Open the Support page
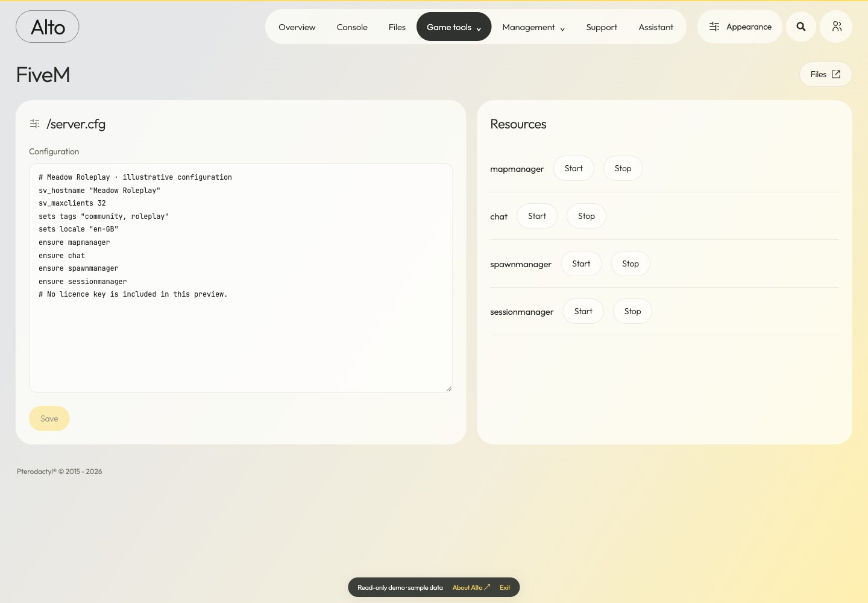The image size is (868, 603). (x=602, y=27)
